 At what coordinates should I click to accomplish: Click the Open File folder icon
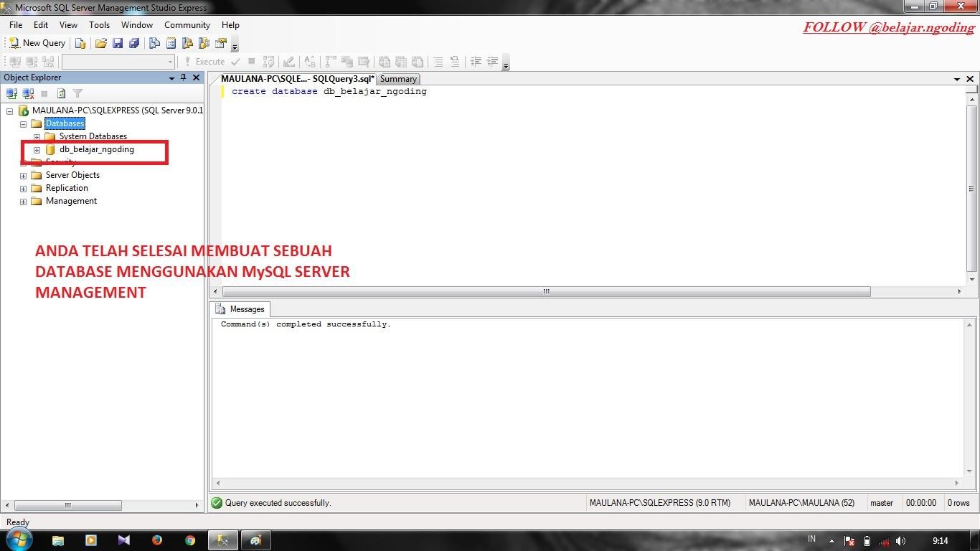[101, 43]
